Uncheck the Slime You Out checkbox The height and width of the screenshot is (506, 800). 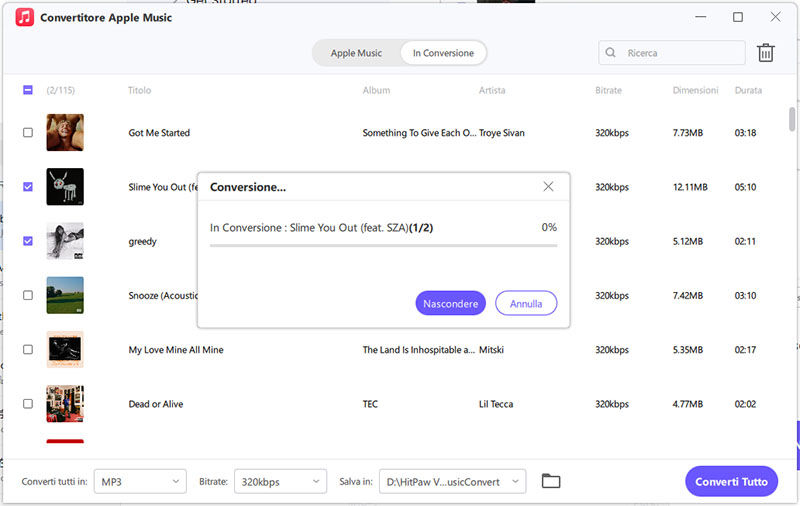point(28,187)
